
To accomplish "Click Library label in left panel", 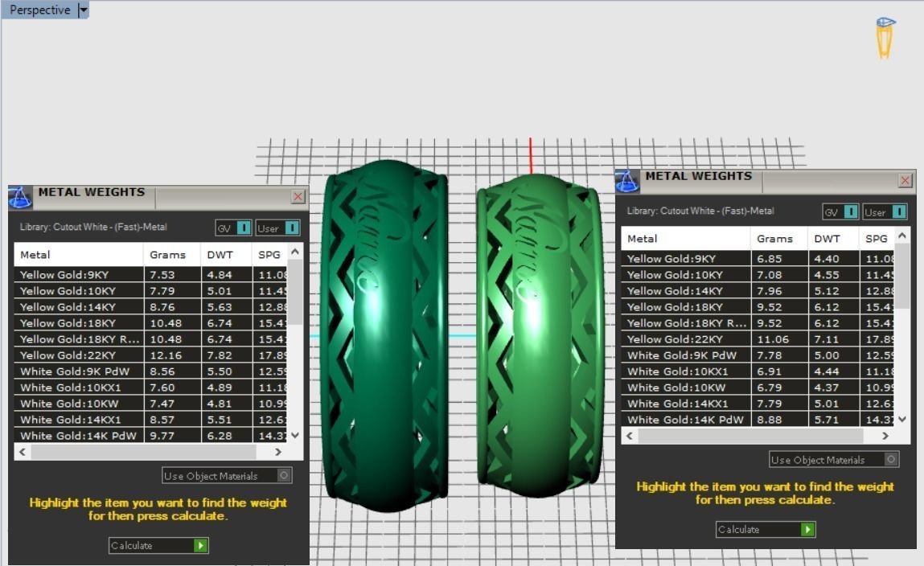I will click(93, 227).
